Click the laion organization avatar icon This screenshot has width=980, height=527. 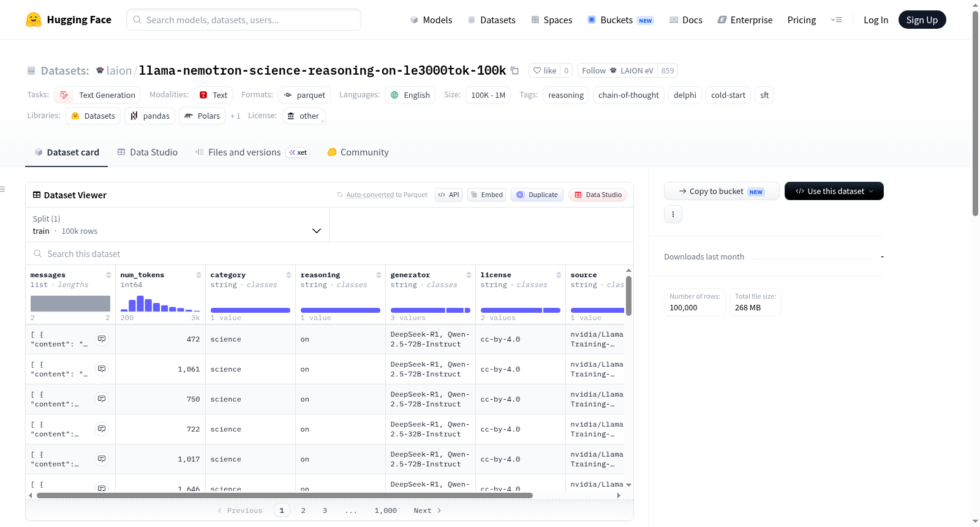100,70
